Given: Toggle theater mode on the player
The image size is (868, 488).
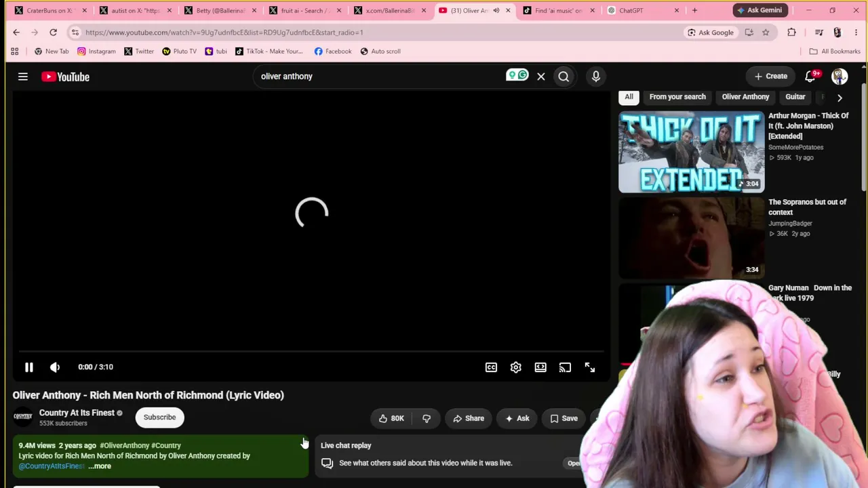Looking at the screenshot, I should 540,367.
